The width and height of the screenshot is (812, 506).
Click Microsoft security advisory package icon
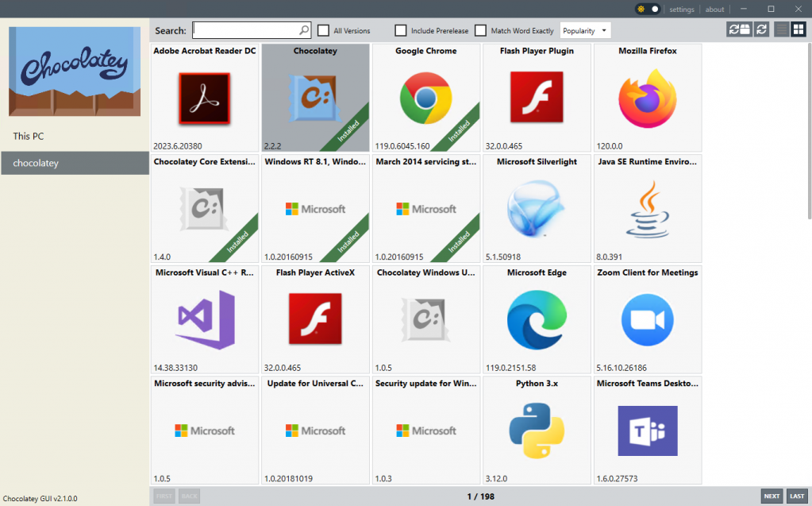pos(204,431)
